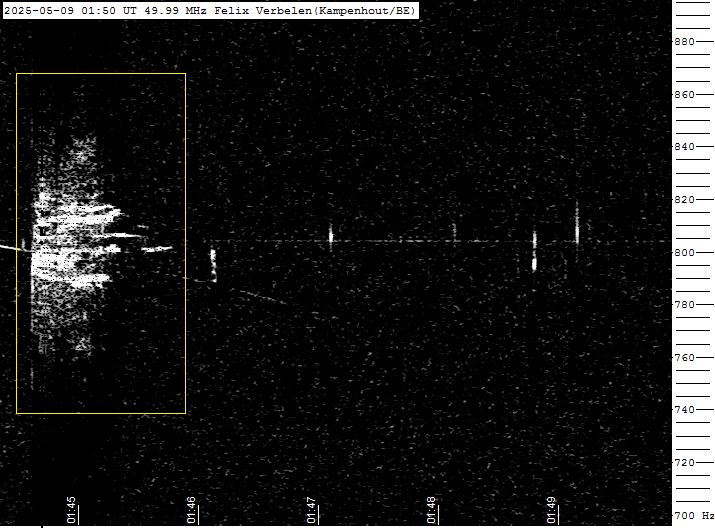Click the short echo just after 01:46

tap(213, 265)
